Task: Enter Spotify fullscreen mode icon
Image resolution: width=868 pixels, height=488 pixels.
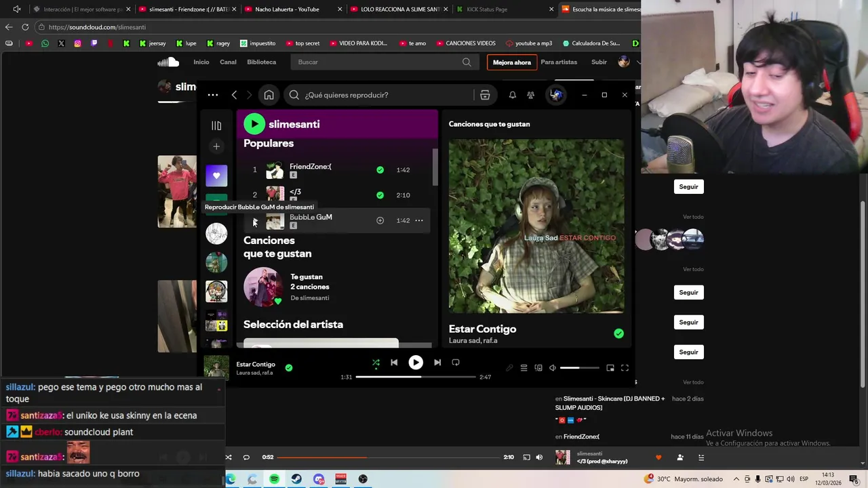Action: [625, 368]
